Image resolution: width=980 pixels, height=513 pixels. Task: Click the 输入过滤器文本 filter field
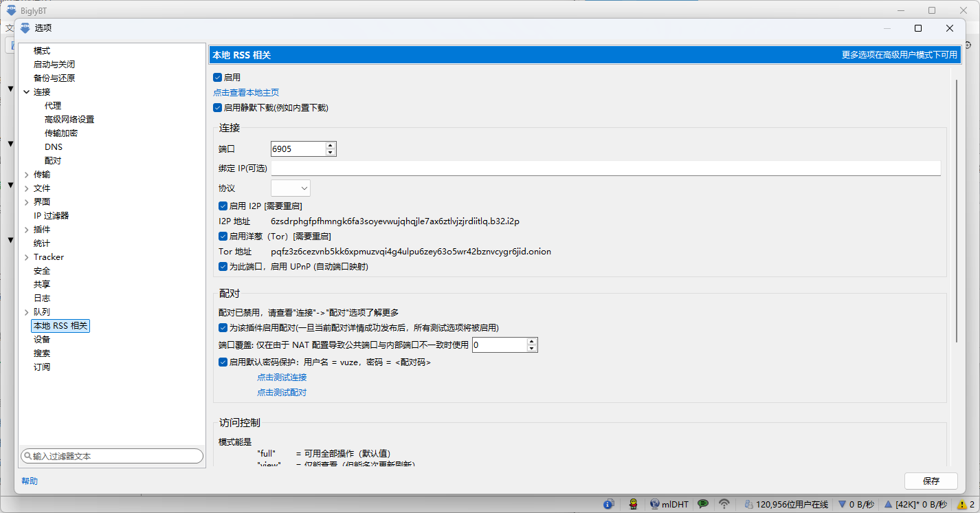click(x=112, y=456)
